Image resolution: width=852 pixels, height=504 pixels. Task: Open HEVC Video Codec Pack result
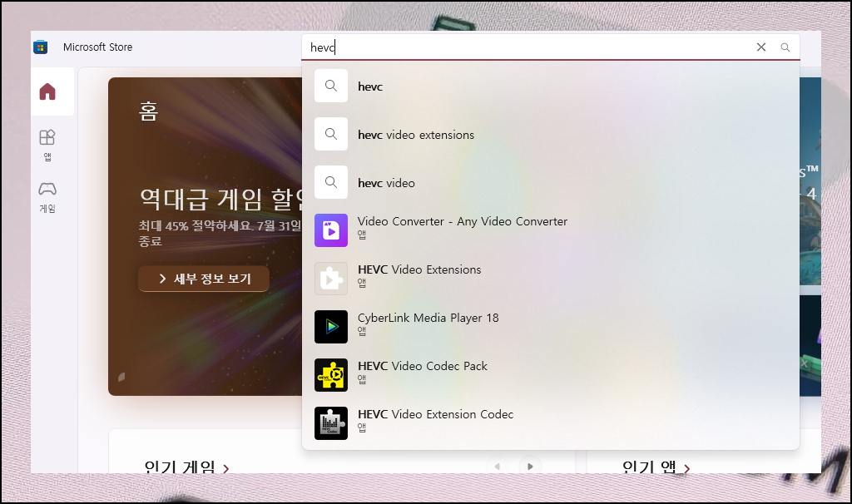point(551,375)
